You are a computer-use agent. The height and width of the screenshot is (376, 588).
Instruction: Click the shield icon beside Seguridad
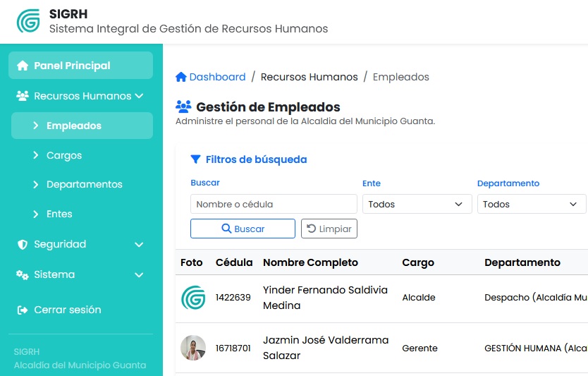[x=23, y=245]
